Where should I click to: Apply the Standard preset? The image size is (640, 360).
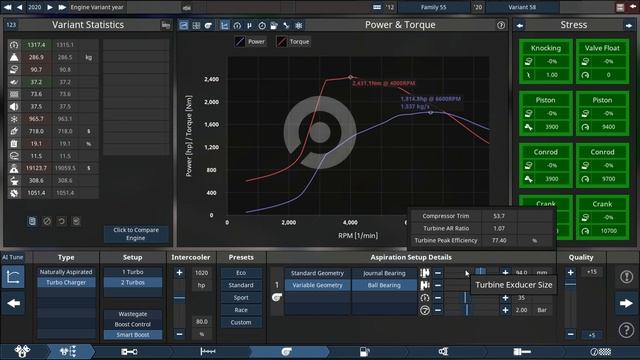[241, 285]
